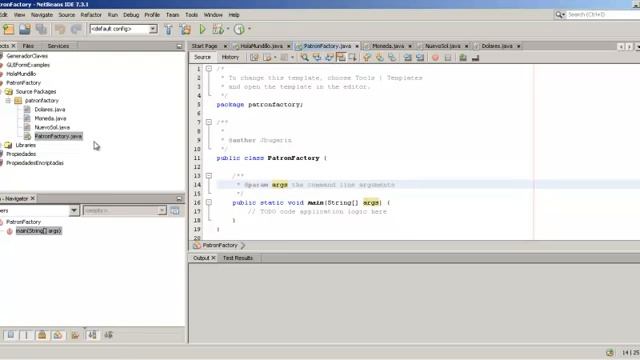Image resolution: width=640 pixels, height=360 pixels.
Task: Switch to the History view button
Action: tap(230, 58)
